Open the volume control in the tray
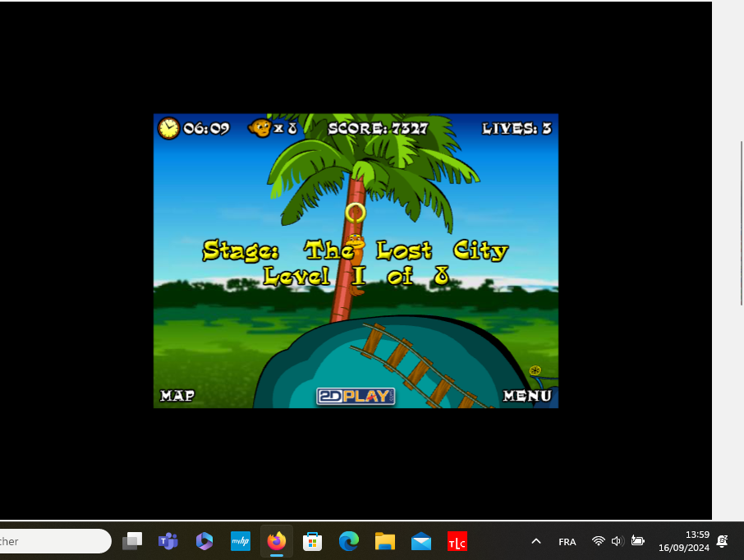 (618, 541)
